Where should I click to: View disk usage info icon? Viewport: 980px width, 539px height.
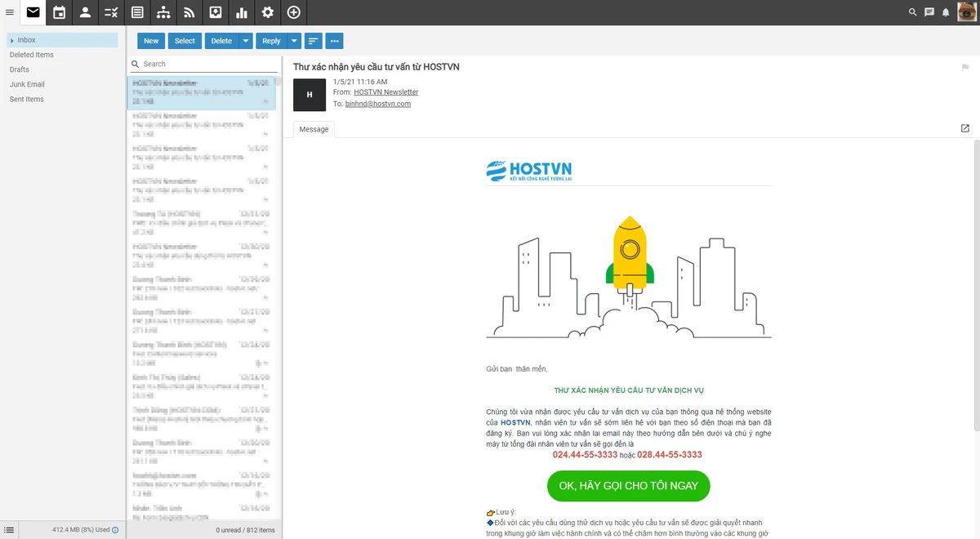pyautogui.click(x=115, y=530)
